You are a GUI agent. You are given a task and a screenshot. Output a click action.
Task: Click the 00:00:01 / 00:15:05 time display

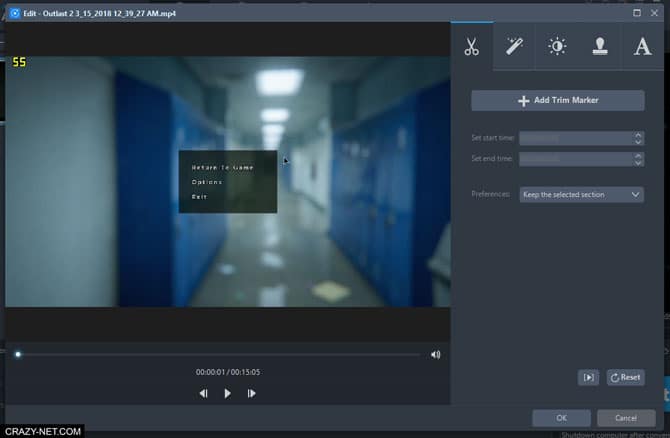(x=228, y=372)
